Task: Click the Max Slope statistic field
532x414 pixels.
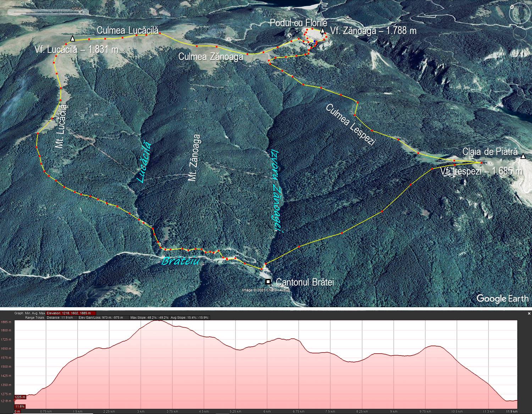Action: [149, 318]
